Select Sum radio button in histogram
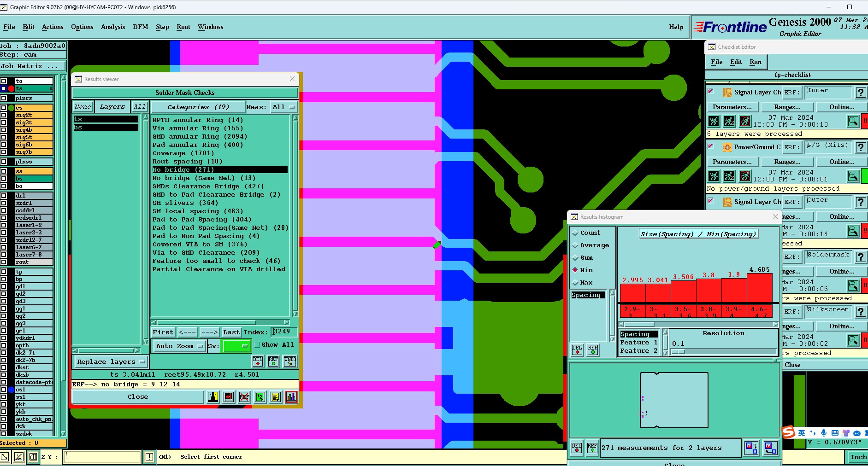The image size is (868, 466). coord(575,258)
